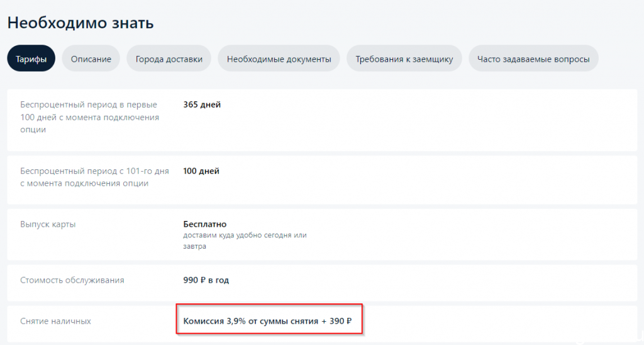
Task: Open the Часто задаваемые вопросы tab
Action: (x=533, y=59)
